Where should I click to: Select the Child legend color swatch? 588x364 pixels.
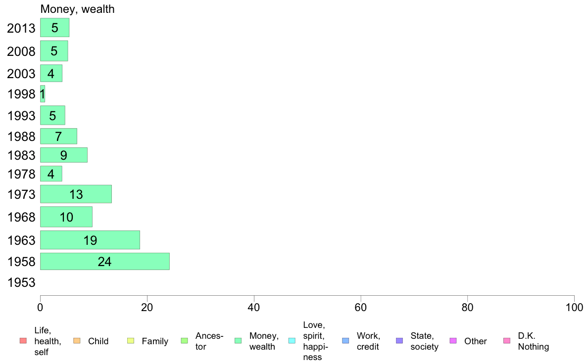tap(77, 341)
